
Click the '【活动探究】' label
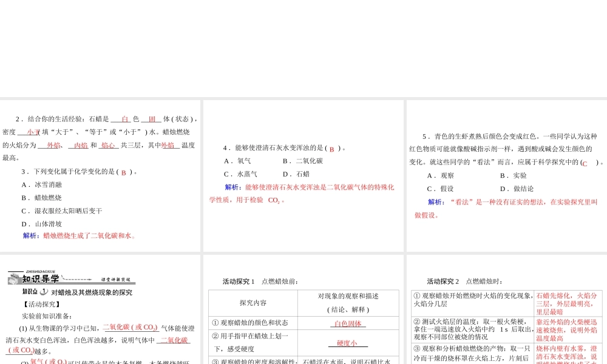[x=41, y=305]
